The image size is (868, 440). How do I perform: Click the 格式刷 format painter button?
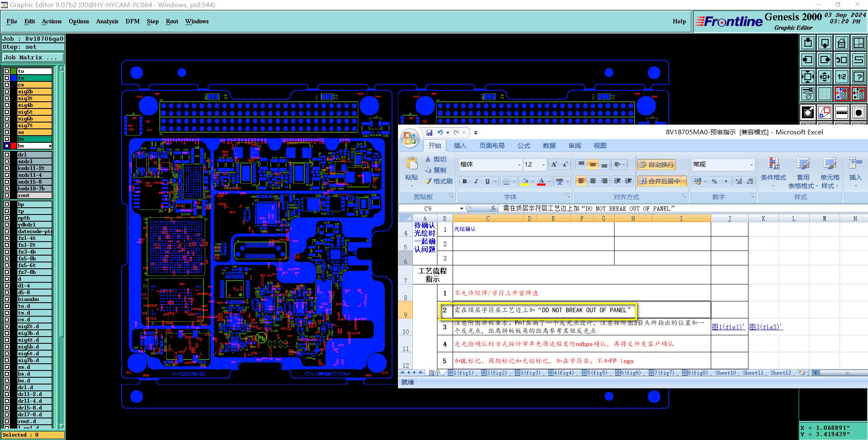pos(439,181)
